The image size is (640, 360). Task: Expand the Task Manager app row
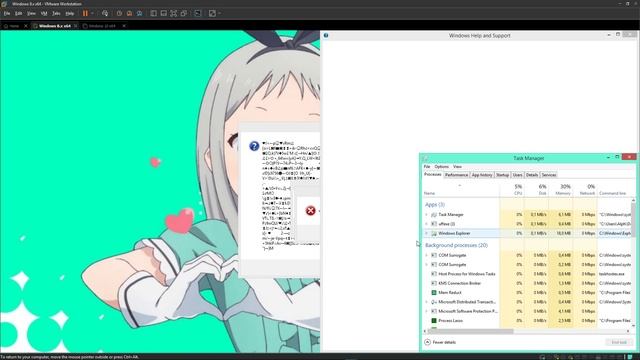pos(427,214)
